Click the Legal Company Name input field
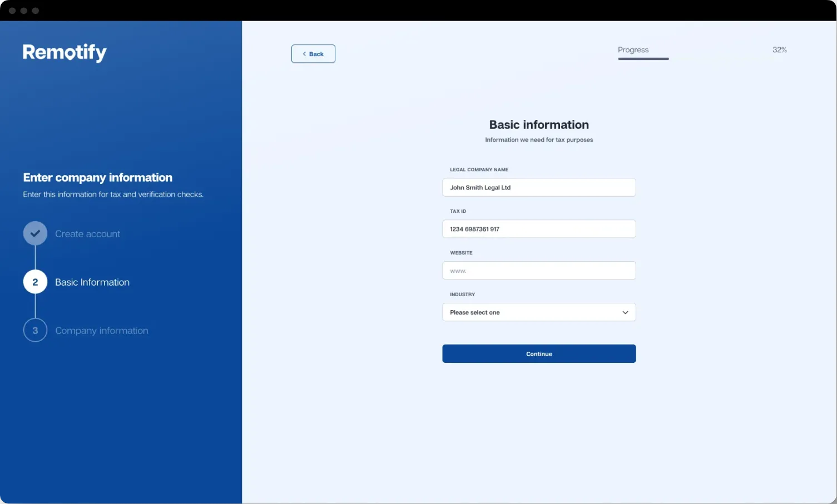The width and height of the screenshot is (837, 504). [x=538, y=187]
